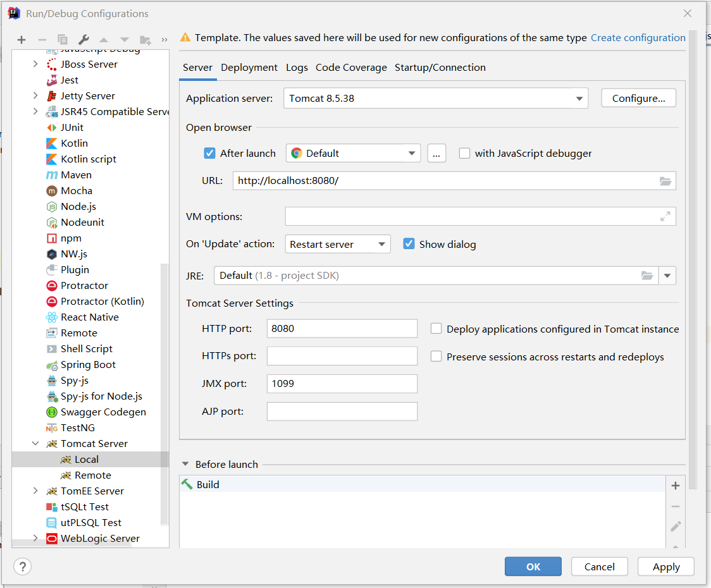This screenshot has height=588, width=711.
Task: Switch to Startup/Connection tab
Action: coord(440,68)
